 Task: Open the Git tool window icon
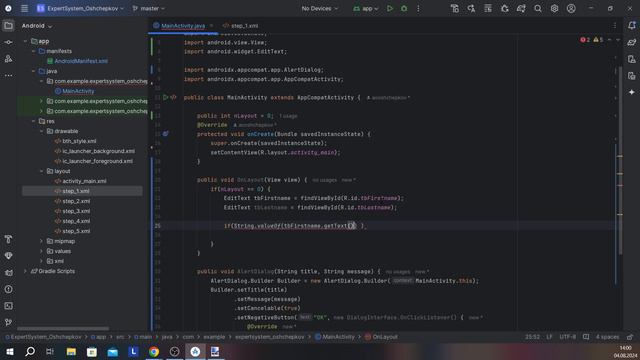coord(8,322)
